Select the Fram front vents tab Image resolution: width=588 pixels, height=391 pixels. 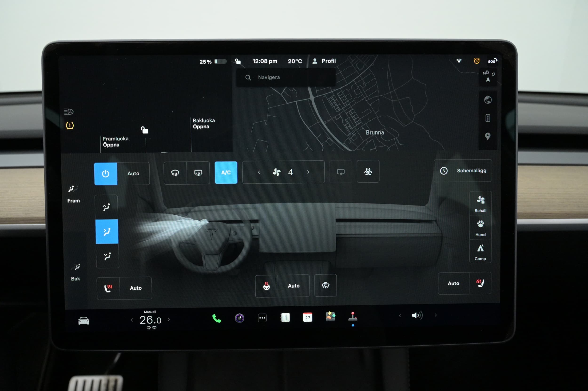click(73, 194)
